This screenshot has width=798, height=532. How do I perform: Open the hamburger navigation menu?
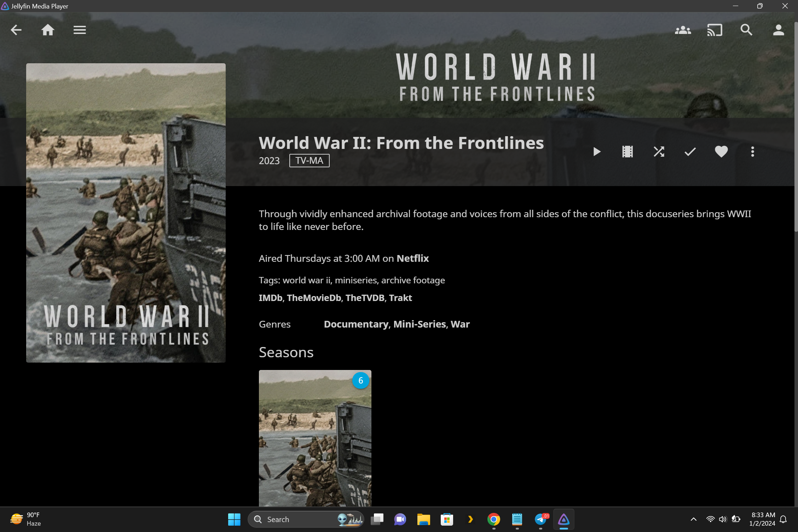point(80,30)
